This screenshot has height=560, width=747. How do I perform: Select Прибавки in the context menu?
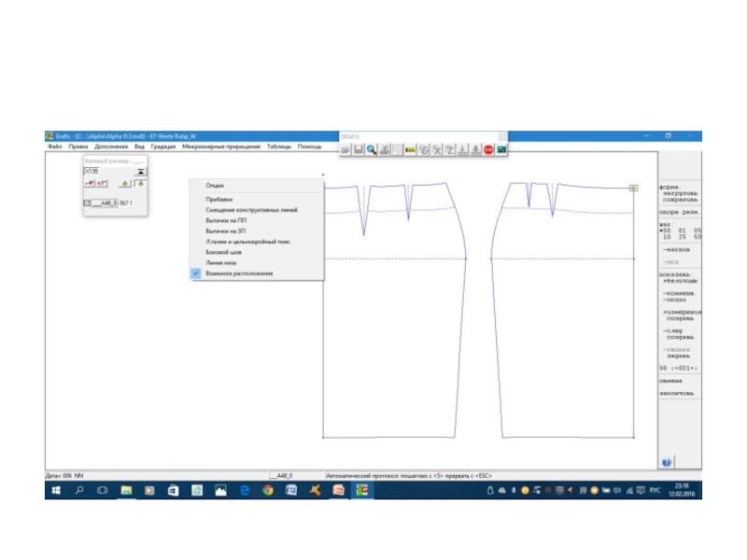click(218, 200)
